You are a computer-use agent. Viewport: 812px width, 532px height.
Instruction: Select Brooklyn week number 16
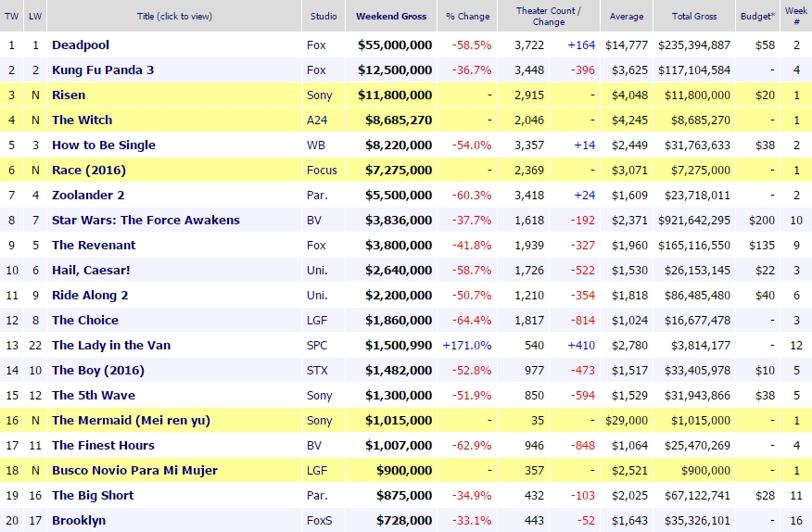[796, 520]
